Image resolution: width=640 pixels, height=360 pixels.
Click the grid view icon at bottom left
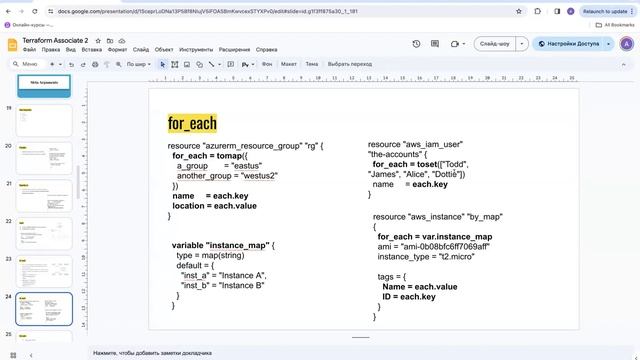13,355
